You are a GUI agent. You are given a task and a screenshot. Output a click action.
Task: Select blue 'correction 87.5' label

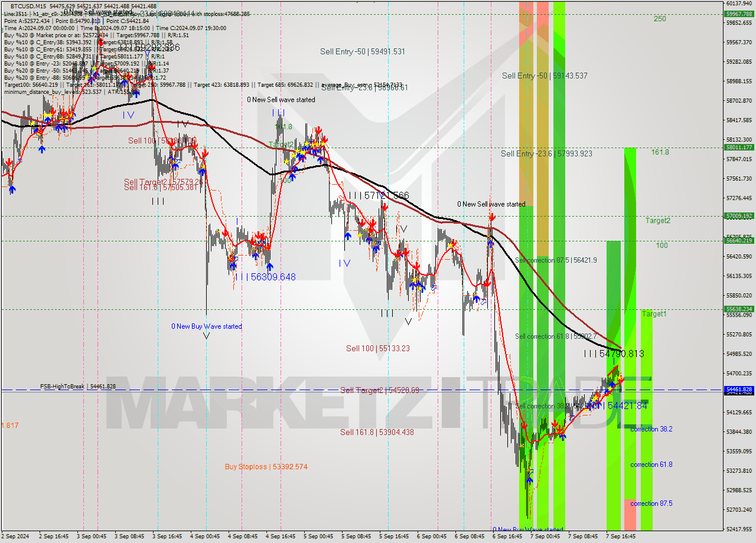(x=651, y=503)
